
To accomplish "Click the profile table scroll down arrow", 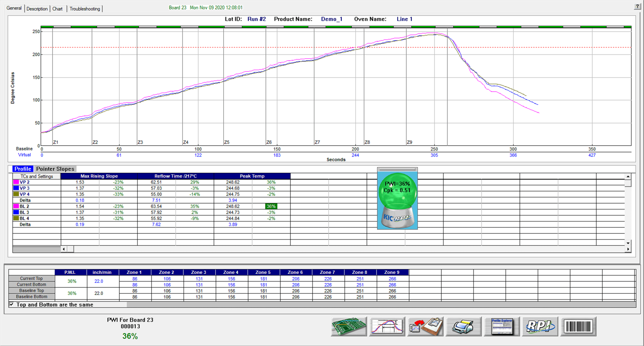I will pyautogui.click(x=628, y=243).
